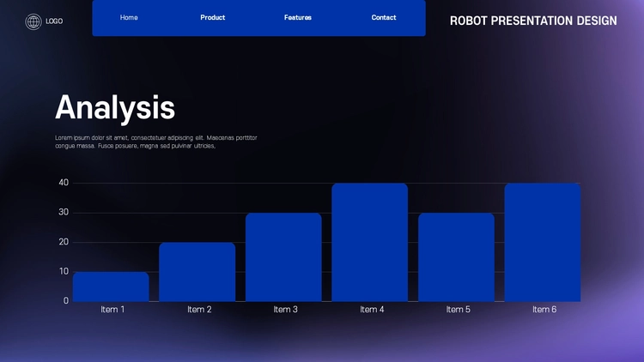Click the 40 value axis label
This screenshot has height=362, width=644.
64,183
